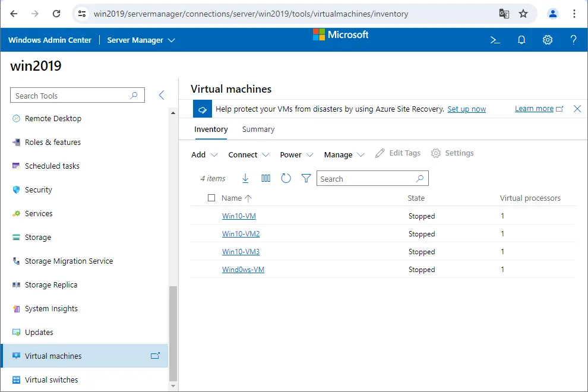Image resolution: width=588 pixels, height=392 pixels.
Task: Open the Connect dropdown
Action: pyautogui.click(x=249, y=154)
